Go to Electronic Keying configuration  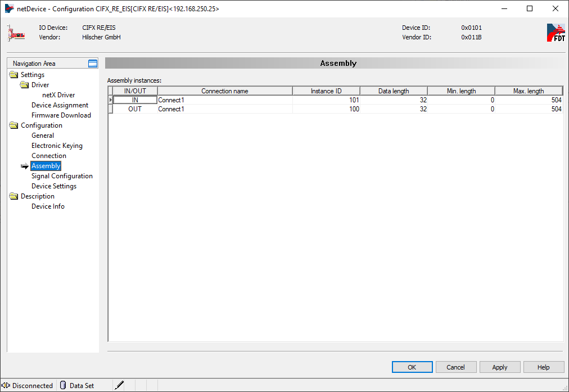tap(57, 146)
